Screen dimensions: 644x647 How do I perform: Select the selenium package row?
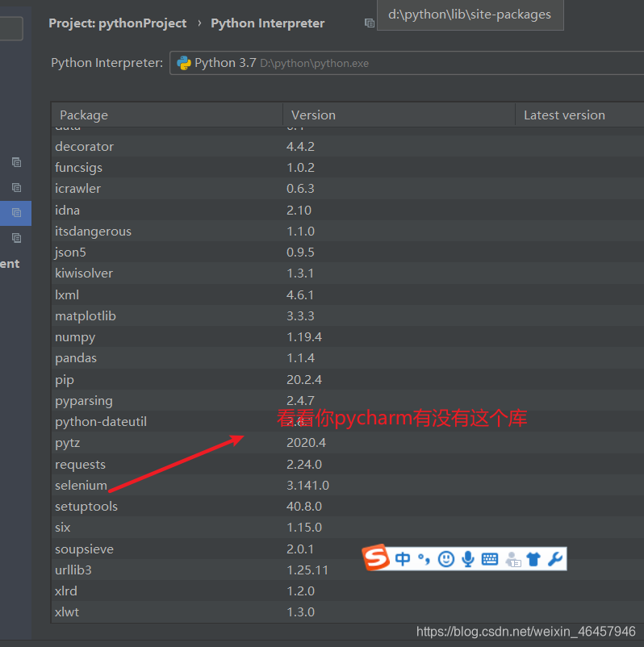tap(348, 486)
